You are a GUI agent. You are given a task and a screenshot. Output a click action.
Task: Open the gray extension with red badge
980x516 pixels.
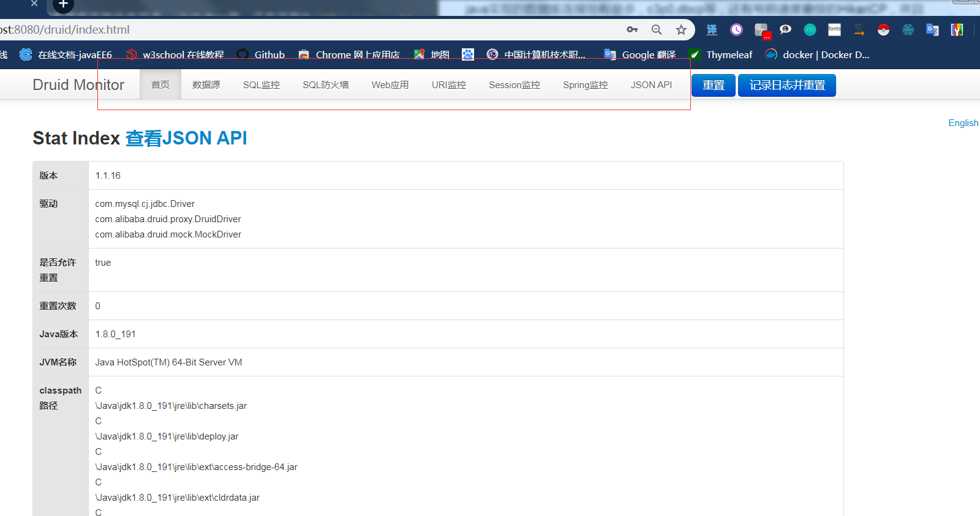[761, 31]
